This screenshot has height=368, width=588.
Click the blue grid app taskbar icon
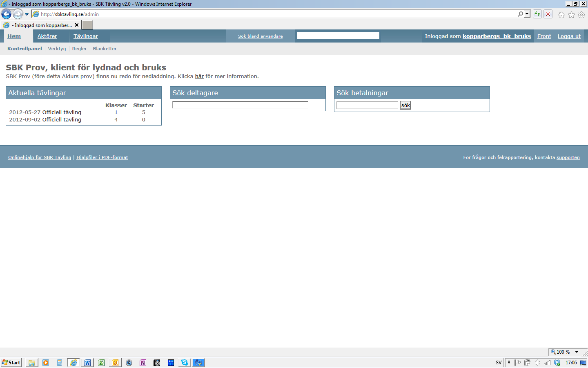(171, 363)
